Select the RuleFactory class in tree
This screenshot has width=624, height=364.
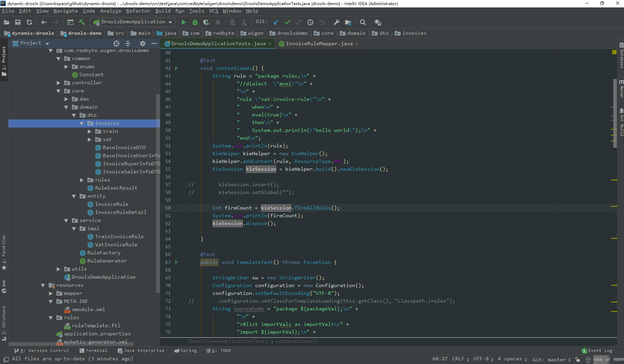click(104, 253)
